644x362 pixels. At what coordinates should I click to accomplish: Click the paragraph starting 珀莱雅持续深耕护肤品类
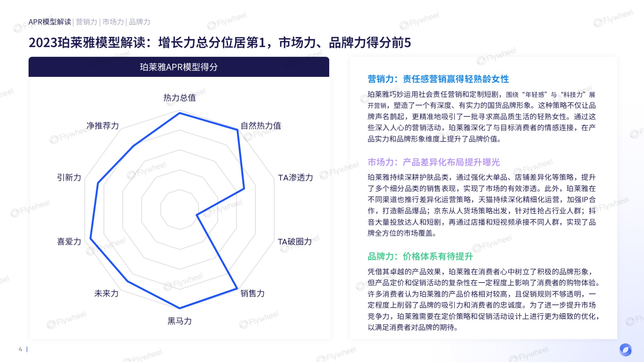click(482, 205)
